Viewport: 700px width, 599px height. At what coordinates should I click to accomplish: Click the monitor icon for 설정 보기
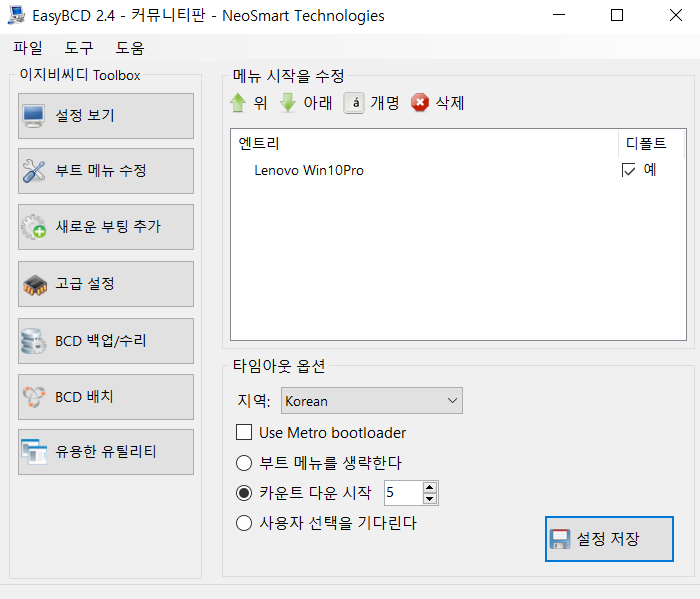pyautogui.click(x=34, y=116)
